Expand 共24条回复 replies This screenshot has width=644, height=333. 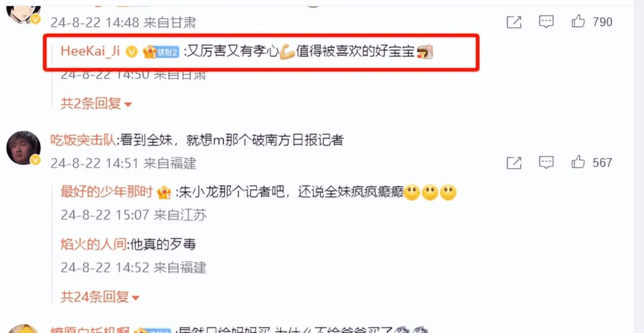tap(100, 297)
